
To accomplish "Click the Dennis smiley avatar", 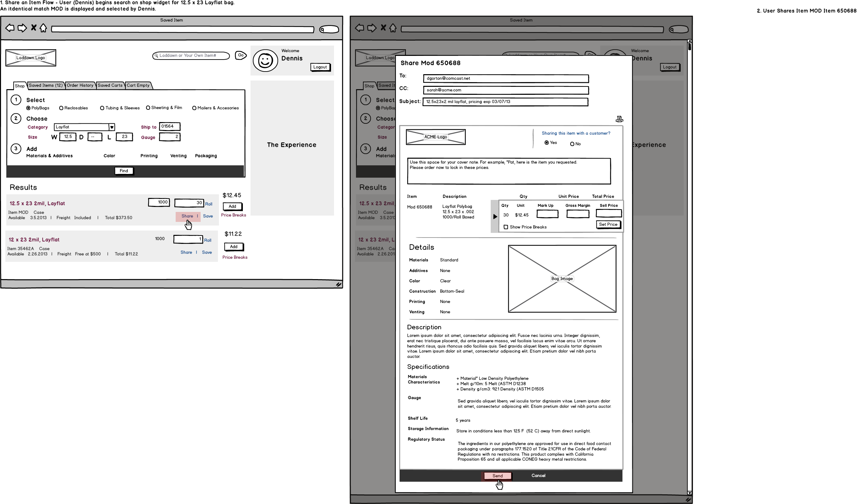I will coord(265,61).
